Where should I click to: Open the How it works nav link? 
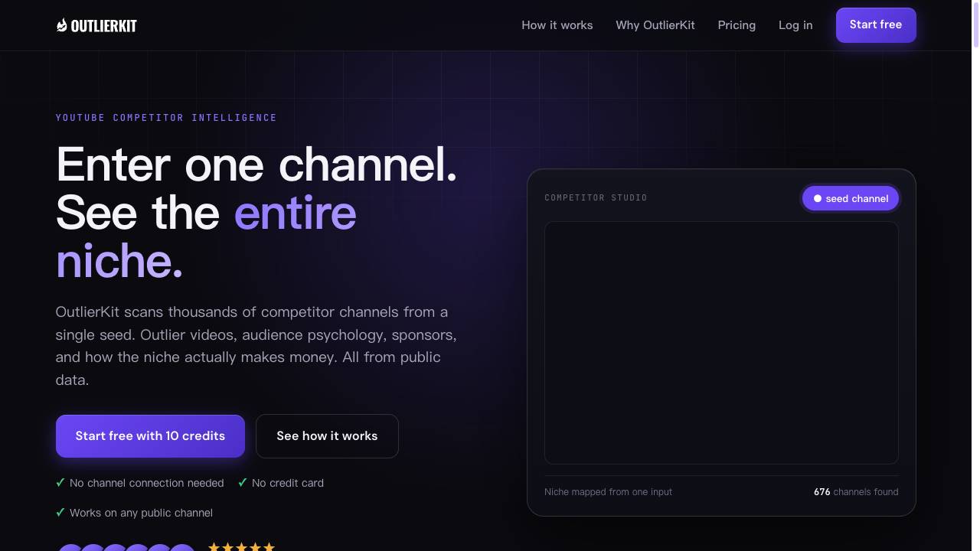[557, 25]
